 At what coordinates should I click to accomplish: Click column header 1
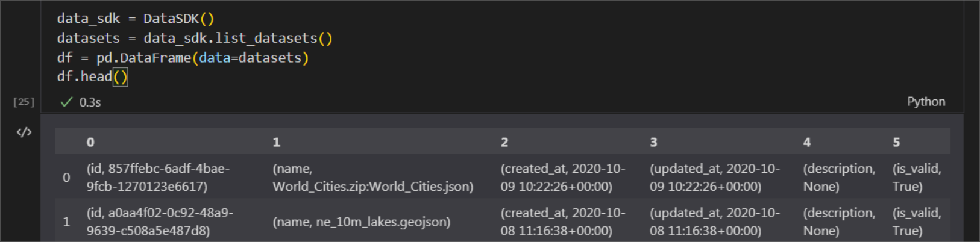[277, 142]
